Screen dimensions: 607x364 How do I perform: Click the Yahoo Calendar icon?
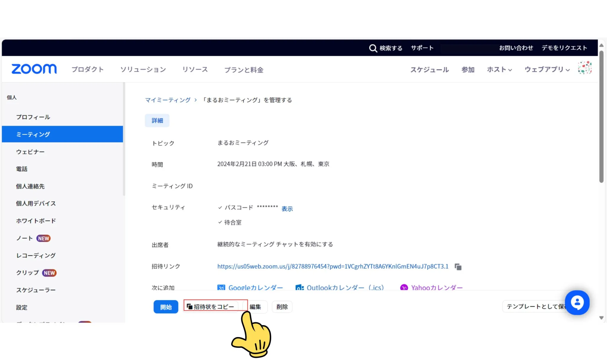click(404, 287)
